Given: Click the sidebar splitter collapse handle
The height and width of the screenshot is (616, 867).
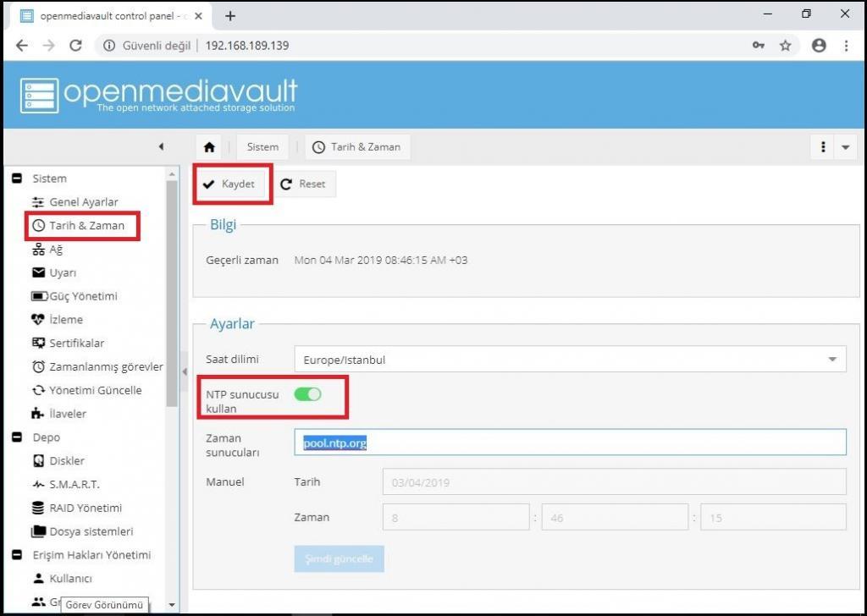Looking at the screenshot, I should point(185,371).
